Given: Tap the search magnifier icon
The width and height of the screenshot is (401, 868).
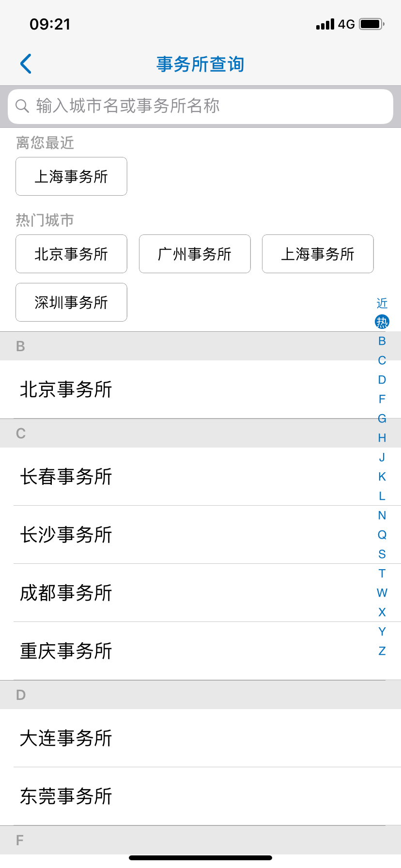Looking at the screenshot, I should tap(22, 106).
